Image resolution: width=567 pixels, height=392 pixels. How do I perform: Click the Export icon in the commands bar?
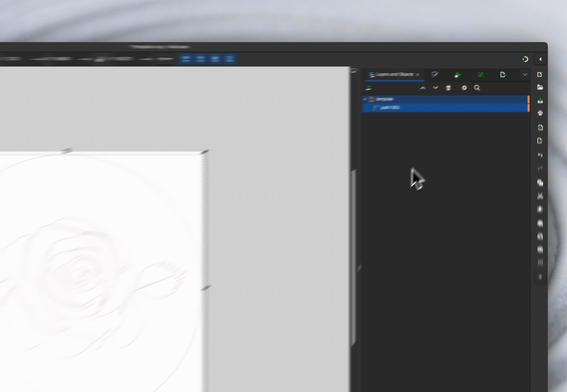(x=540, y=140)
